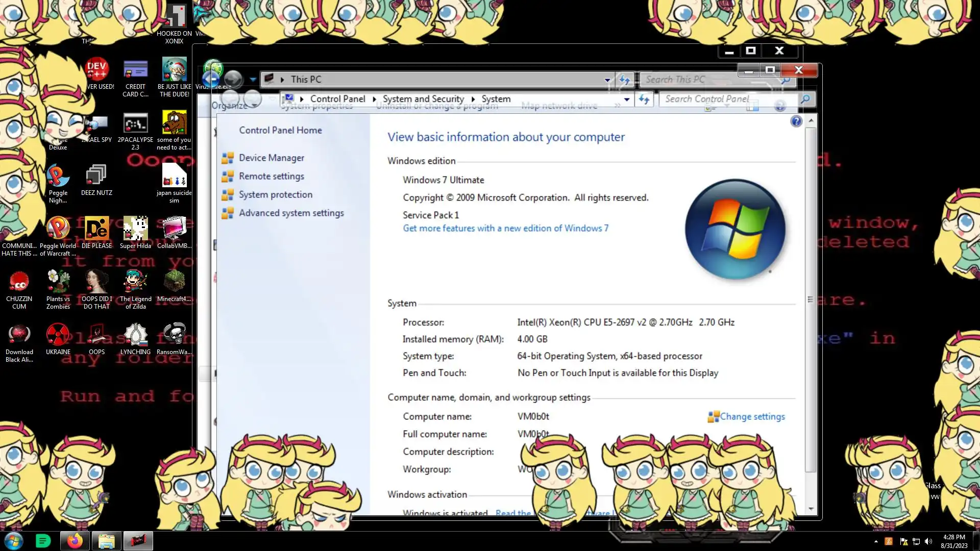Click the System protection shield icon

[x=228, y=195]
